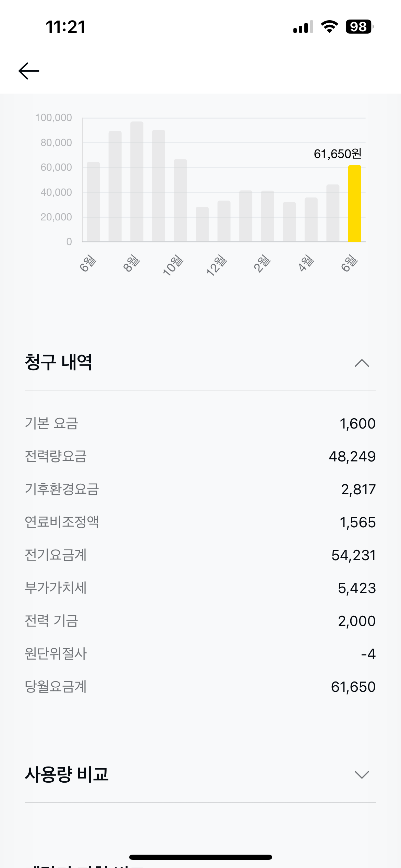
Task: Tap the 청구 내역 heading
Action: point(58,362)
